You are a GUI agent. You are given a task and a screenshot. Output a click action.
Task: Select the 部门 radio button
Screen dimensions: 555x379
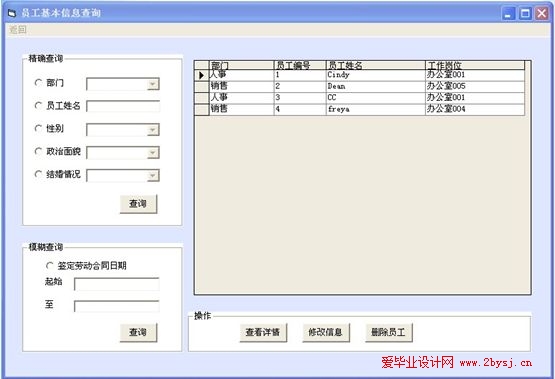[x=38, y=83]
